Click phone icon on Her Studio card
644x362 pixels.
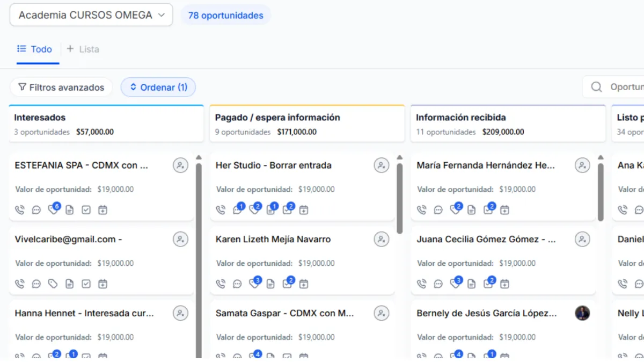coord(221,210)
